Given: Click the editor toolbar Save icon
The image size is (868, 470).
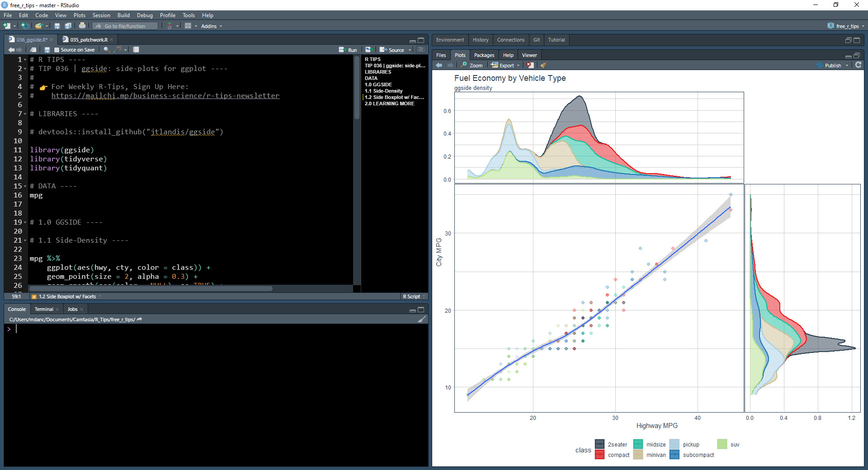Looking at the screenshot, I should tap(47, 50).
